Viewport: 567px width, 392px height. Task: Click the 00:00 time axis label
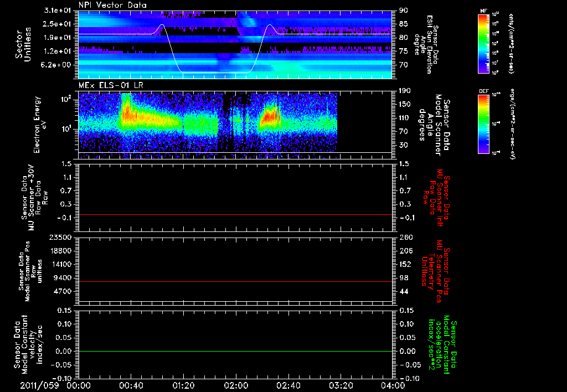[x=79, y=385]
